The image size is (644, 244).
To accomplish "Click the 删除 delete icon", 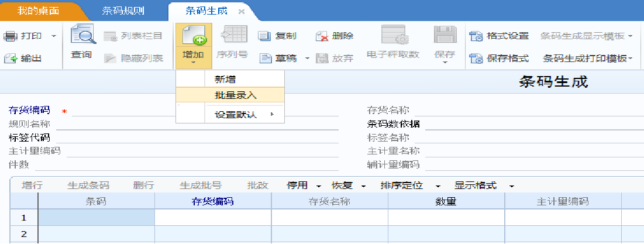I will 322,36.
